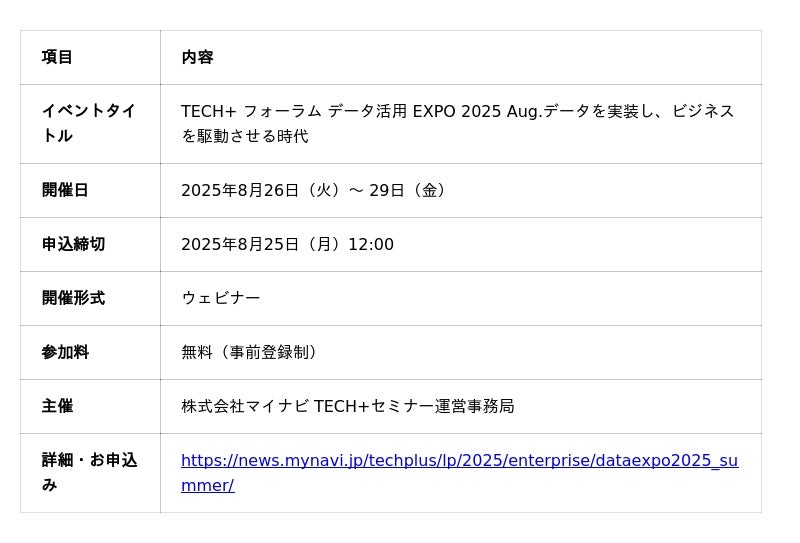Select the 参加料 row label
800x543 pixels.
[x=65, y=352]
